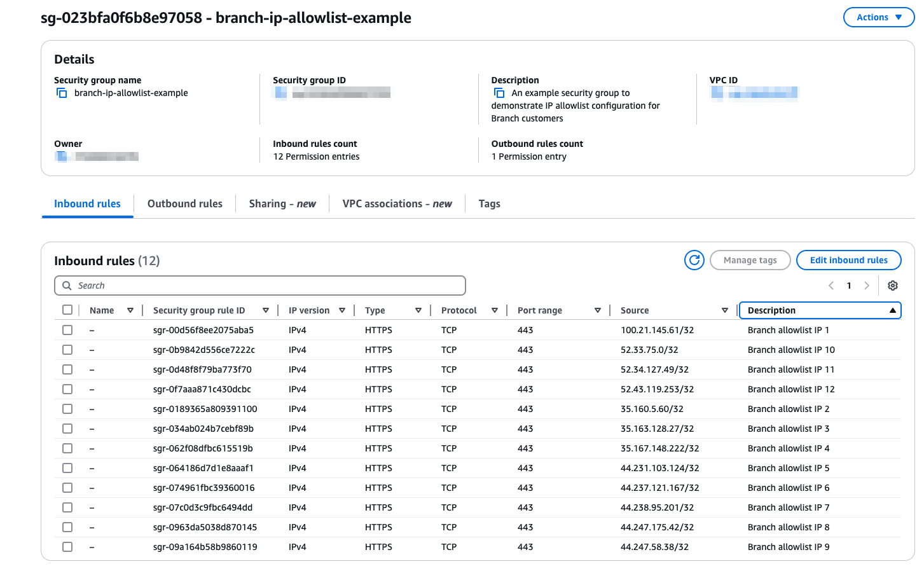Tick checkbox for sgr-0189365a809391100
924x571 pixels.
click(67, 409)
